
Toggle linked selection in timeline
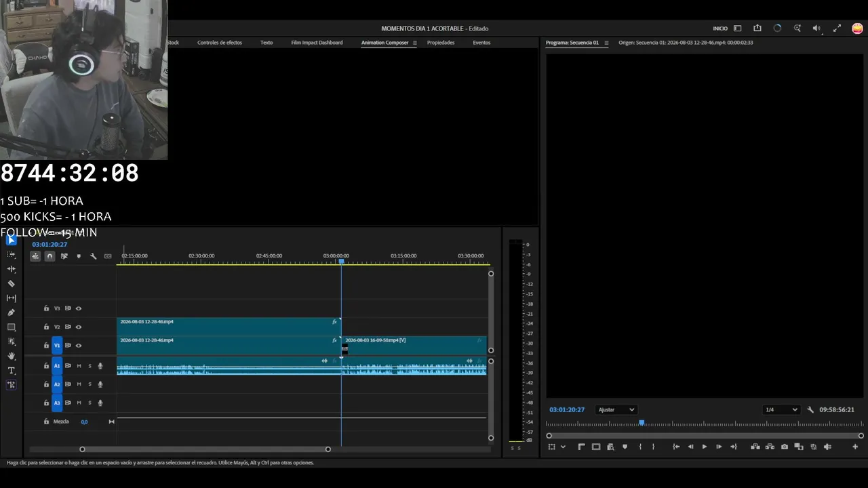click(64, 256)
